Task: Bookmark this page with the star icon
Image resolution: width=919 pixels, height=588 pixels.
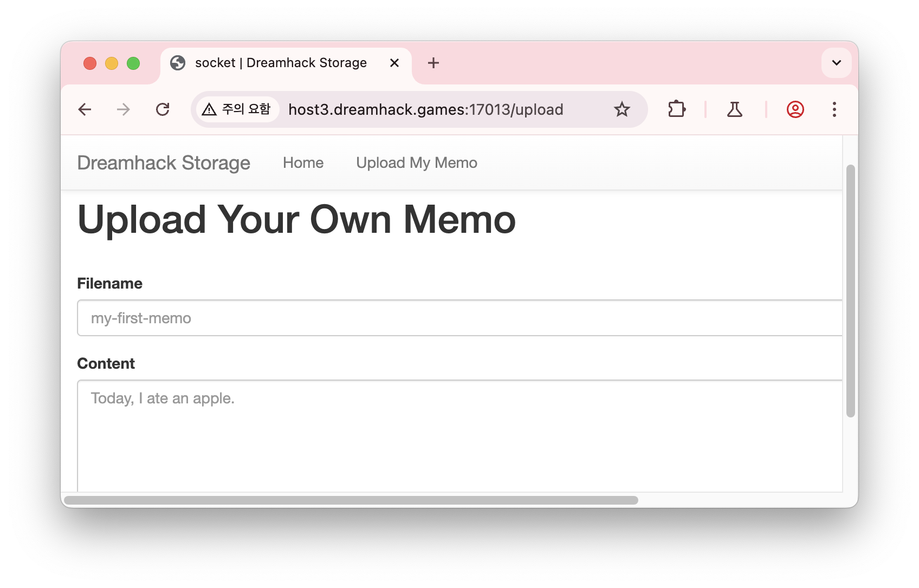Action: (622, 109)
